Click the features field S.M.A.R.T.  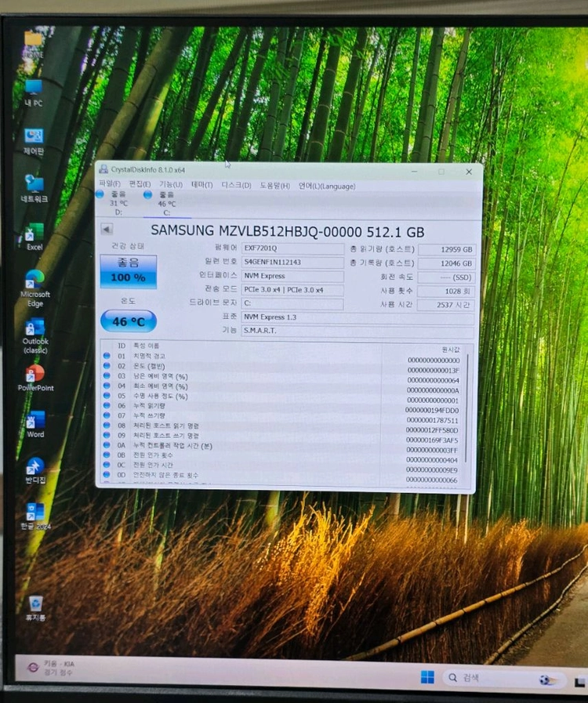coord(358,331)
